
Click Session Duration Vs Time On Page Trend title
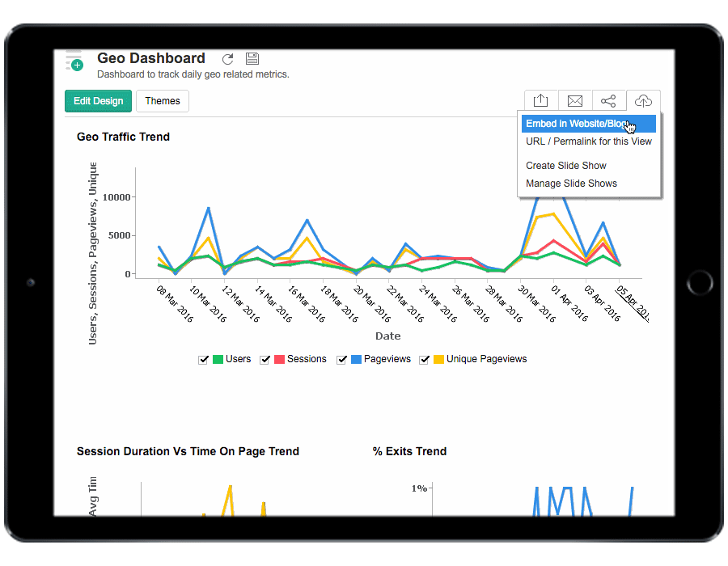tap(188, 451)
